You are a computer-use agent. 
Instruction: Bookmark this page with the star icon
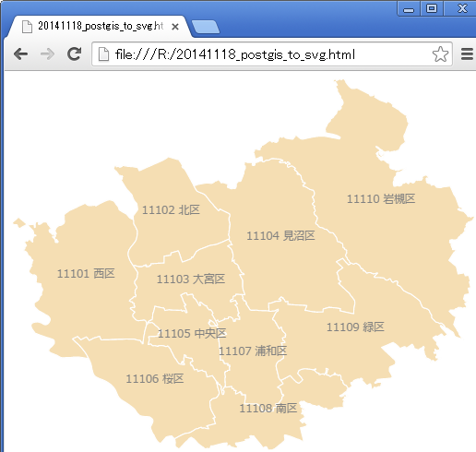pos(440,54)
